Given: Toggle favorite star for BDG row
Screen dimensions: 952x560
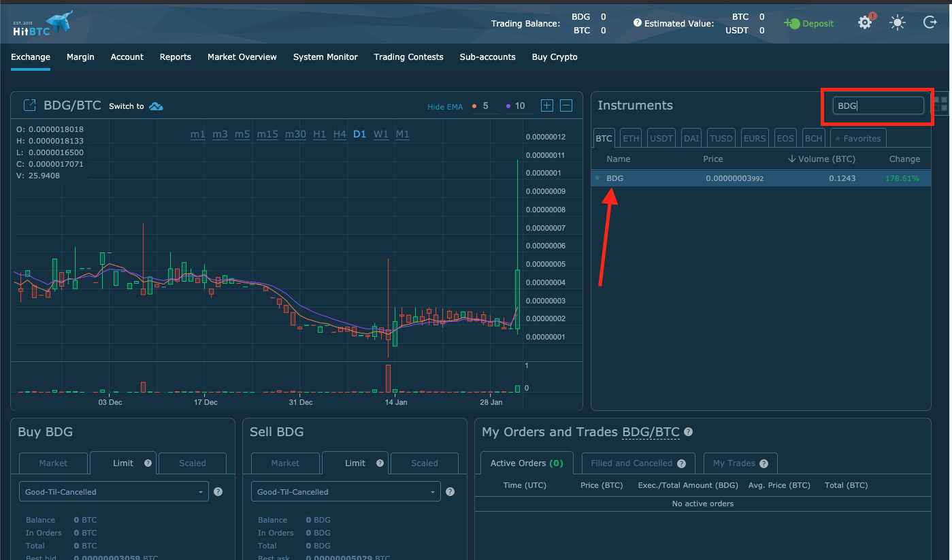Looking at the screenshot, I should 597,178.
